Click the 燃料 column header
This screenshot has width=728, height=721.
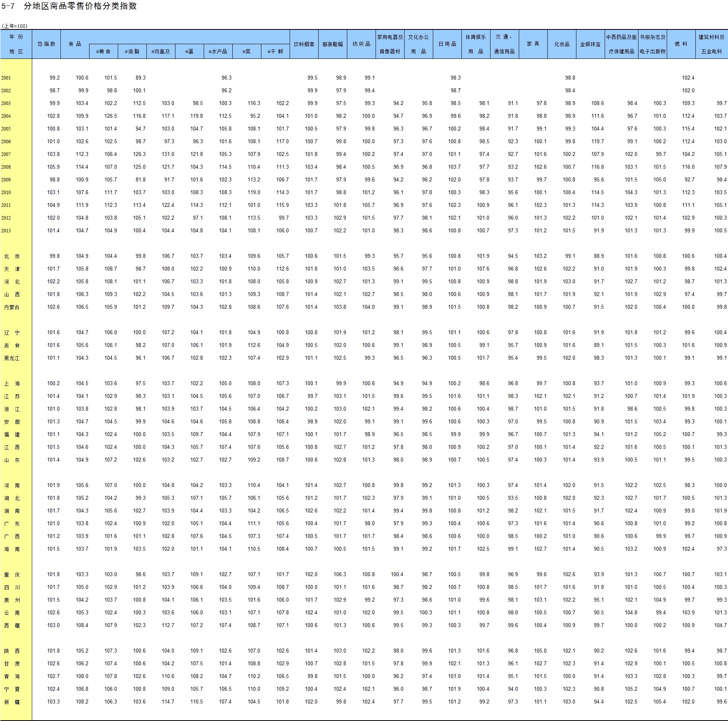pos(681,44)
